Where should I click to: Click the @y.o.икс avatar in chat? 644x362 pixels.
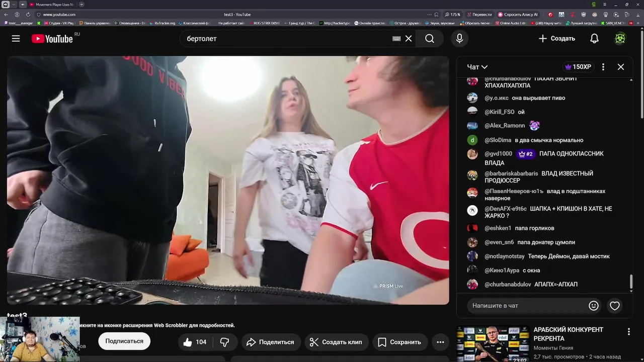[472, 98]
